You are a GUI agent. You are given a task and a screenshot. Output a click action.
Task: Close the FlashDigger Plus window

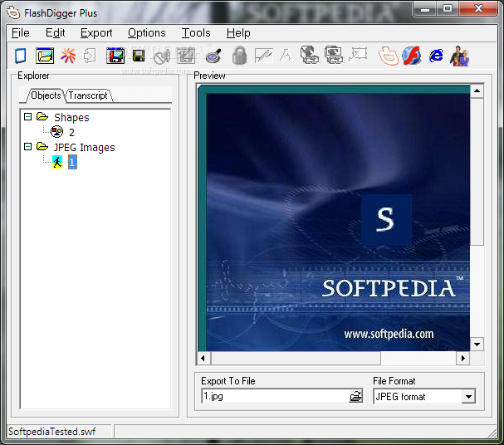click(x=478, y=9)
